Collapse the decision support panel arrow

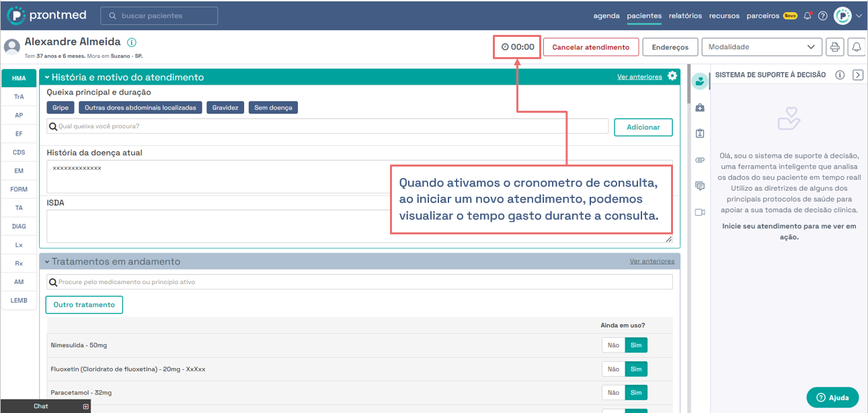[x=858, y=75]
